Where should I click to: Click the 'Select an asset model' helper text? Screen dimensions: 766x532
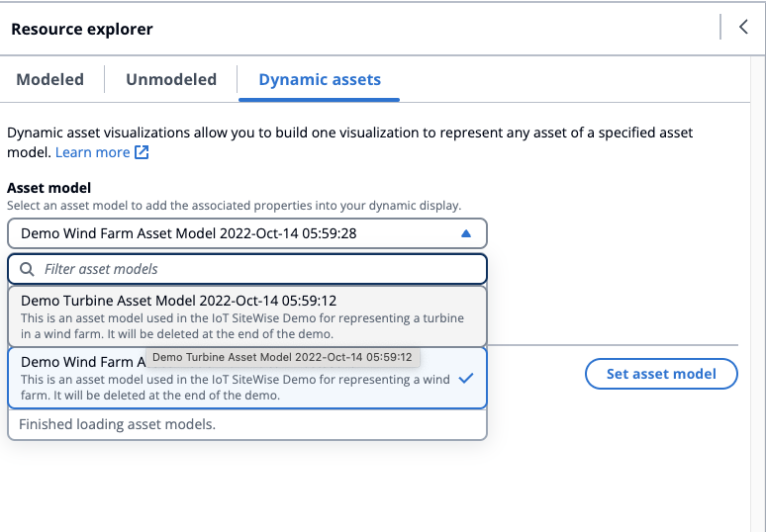234,206
